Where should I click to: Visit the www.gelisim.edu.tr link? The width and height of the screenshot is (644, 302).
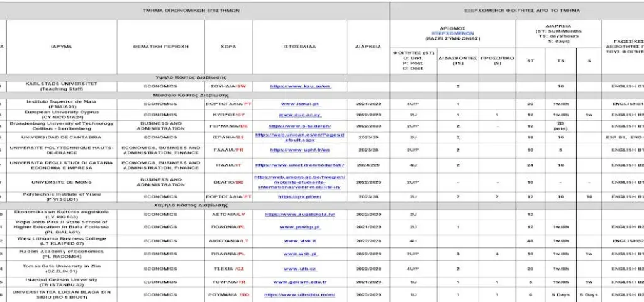300,282
